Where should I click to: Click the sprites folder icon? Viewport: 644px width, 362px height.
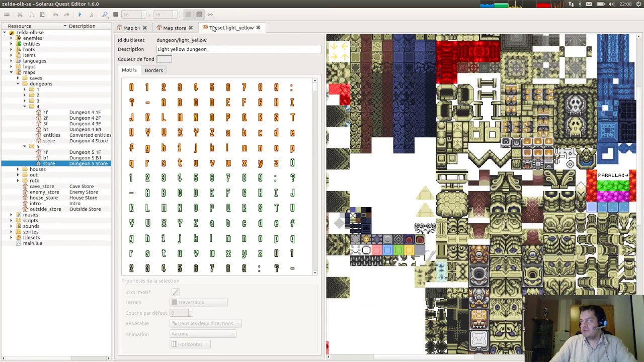[19, 232]
